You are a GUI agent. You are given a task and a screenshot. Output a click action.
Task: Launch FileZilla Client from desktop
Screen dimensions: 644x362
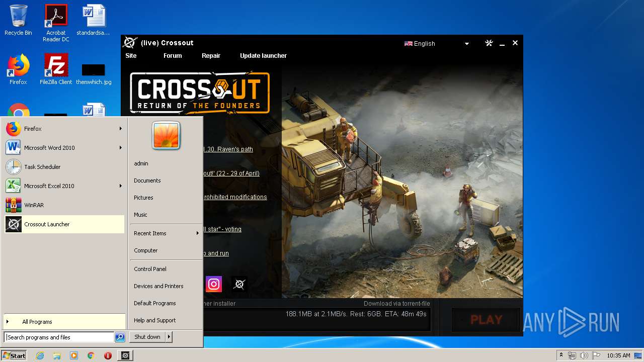click(x=56, y=69)
